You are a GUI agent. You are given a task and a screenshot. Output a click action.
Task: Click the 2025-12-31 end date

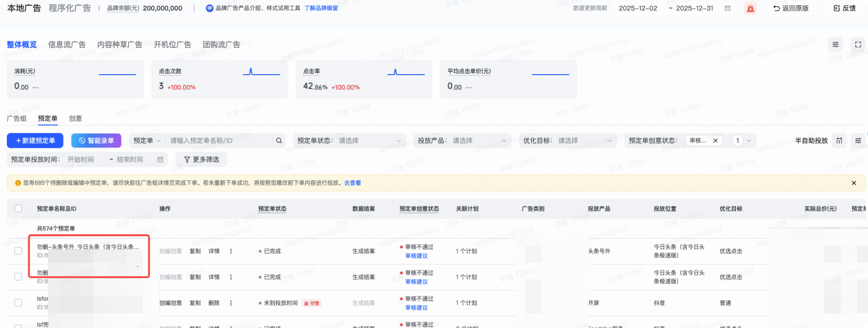(695, 8)
